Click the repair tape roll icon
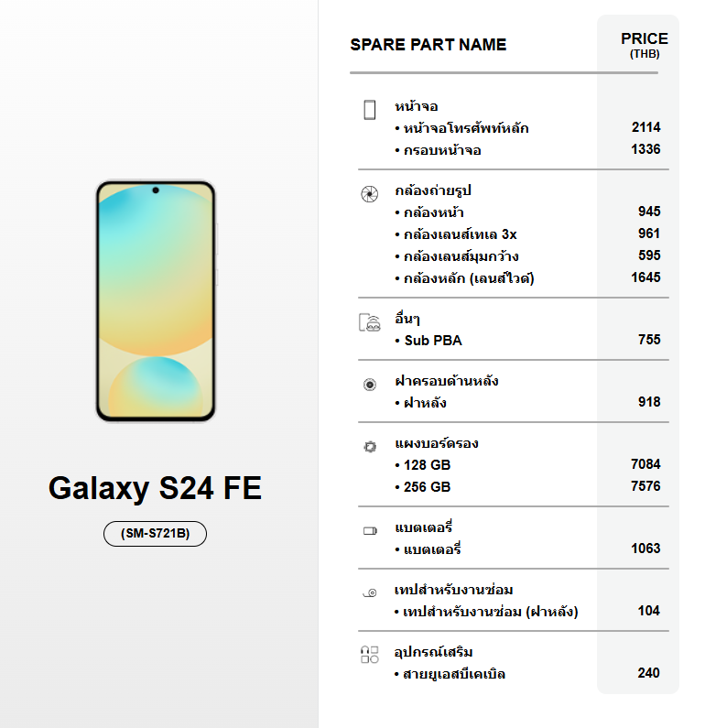The image size is (705, 728). [x=370, y=592]
